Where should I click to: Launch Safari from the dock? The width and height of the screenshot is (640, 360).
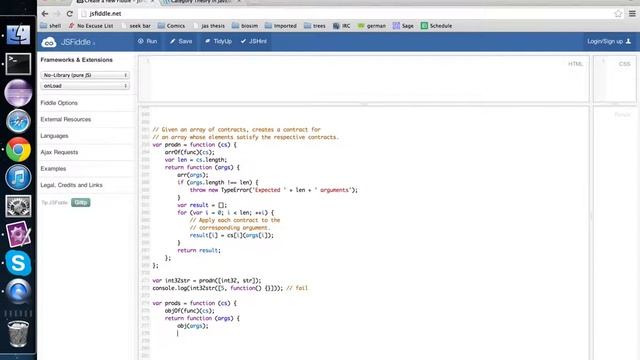[x=18, y=121]
